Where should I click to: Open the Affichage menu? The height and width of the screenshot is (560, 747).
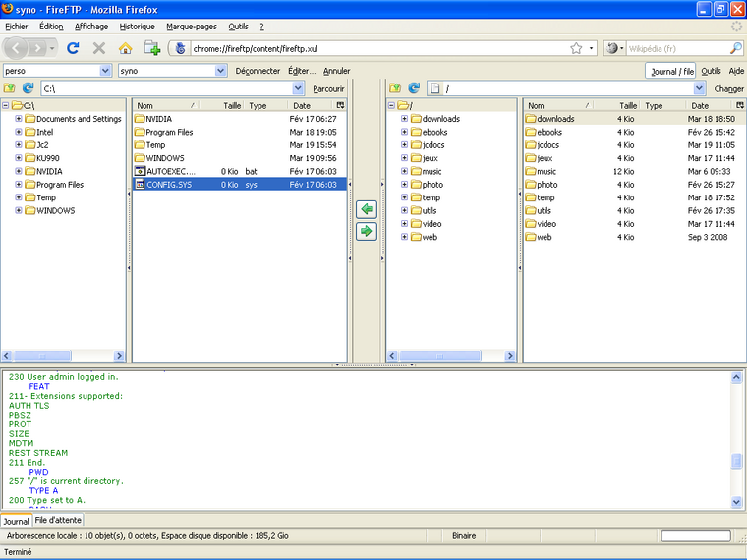(x=91, y=27)
